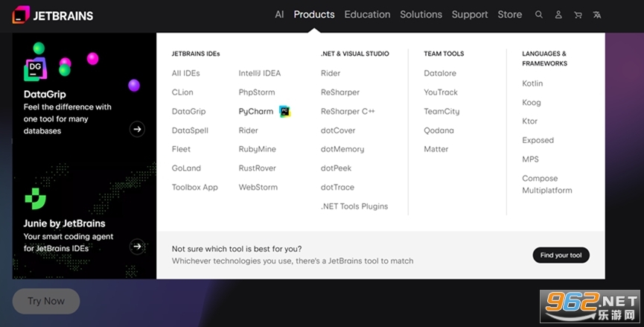The width and height of the screenshot is (644, 327).
Task: Open the Support menu
Action: tap(470, 15)
